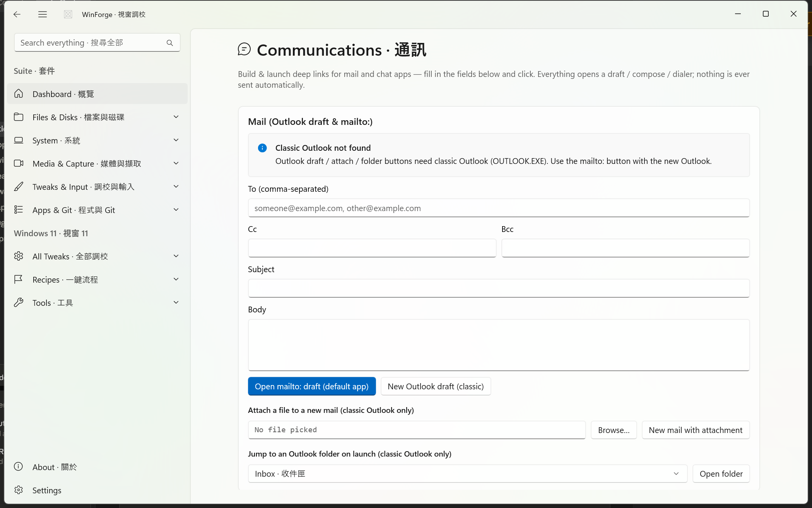
Task: Click the Subject input field
Action: click(x=499, y=288)
